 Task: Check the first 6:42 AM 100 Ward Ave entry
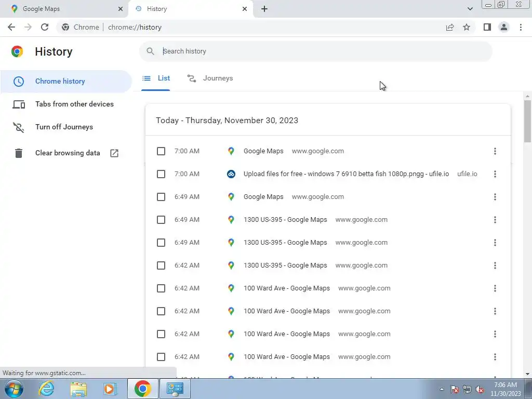click(161, 288)
